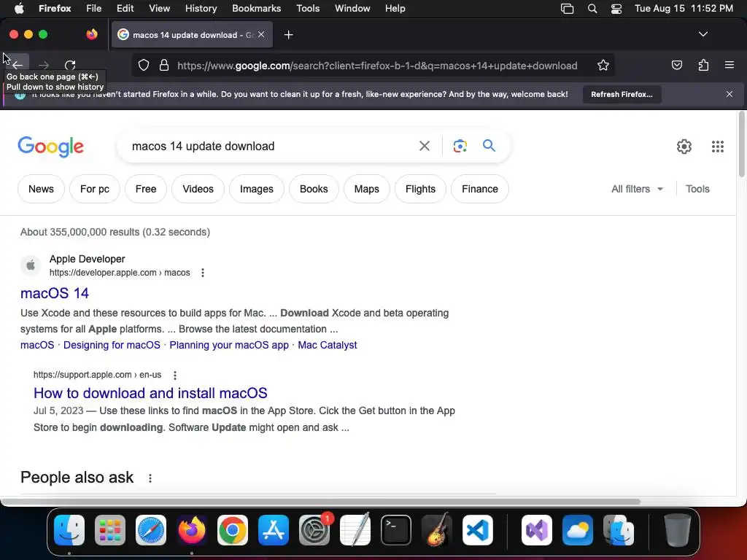Open the tracking protection shield icon
Image resolution: width=747 pixels, height=560 pixels.
[144, 65]
